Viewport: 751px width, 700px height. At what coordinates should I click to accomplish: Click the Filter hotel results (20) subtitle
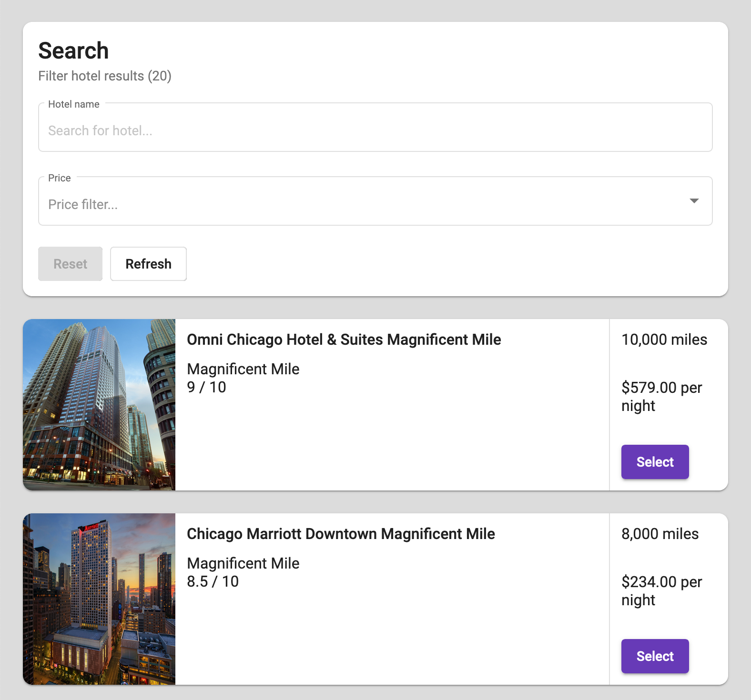pyautogui.click(x=105, y=76)
